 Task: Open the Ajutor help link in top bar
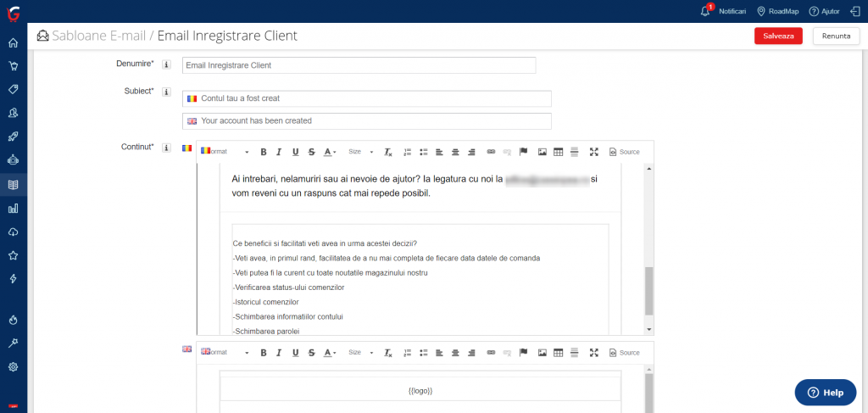pos(824,11)
